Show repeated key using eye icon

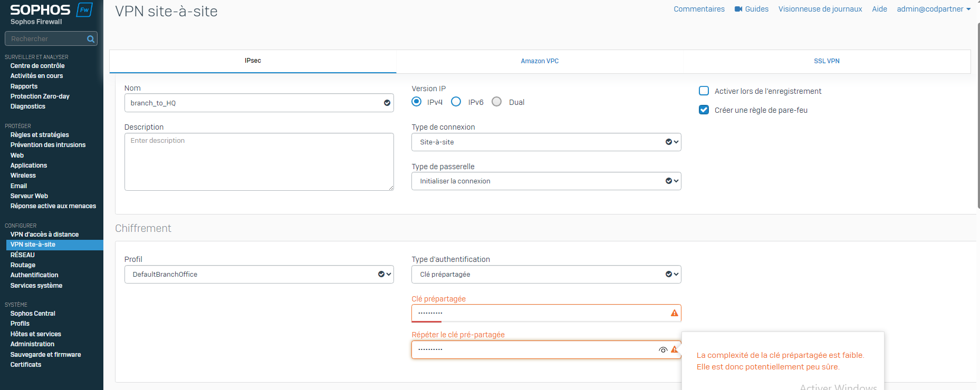click(x=663, y=350)
